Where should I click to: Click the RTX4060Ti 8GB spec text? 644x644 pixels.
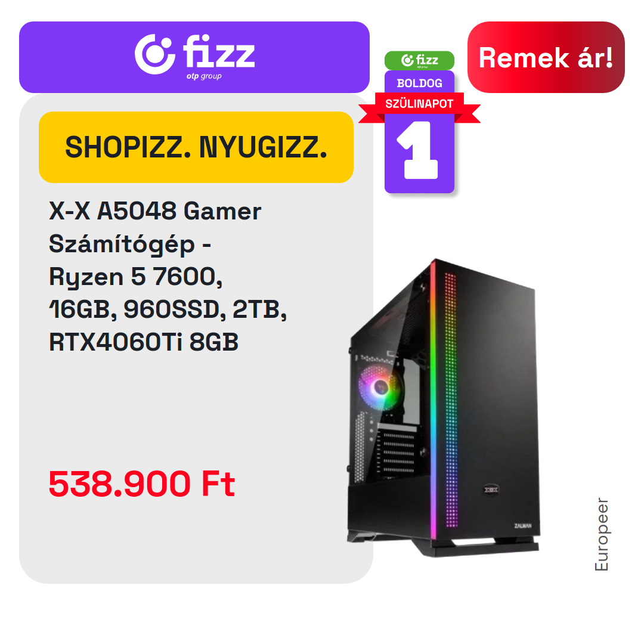pyautogui.click(x=144, y=342)
